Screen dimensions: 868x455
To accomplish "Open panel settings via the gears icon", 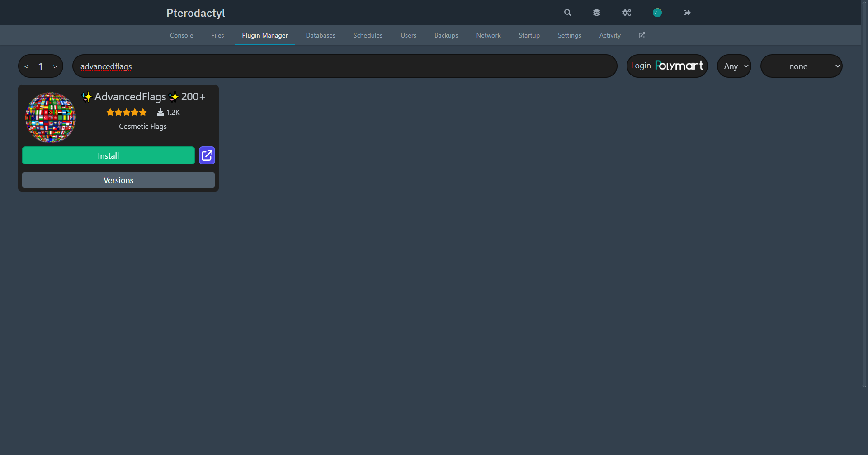I will (626, 13).
